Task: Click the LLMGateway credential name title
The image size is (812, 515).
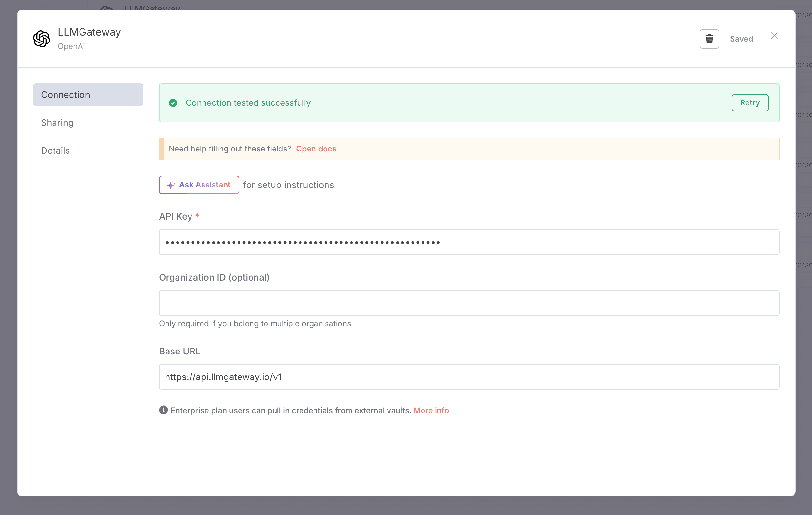Action: 89,32
